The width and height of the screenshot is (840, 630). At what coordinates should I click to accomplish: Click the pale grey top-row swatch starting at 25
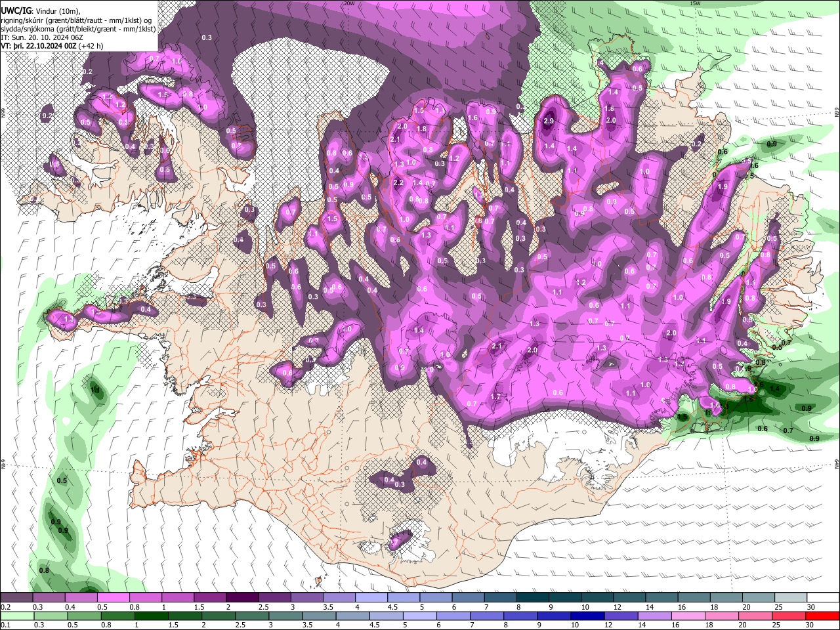coord(791,597)
